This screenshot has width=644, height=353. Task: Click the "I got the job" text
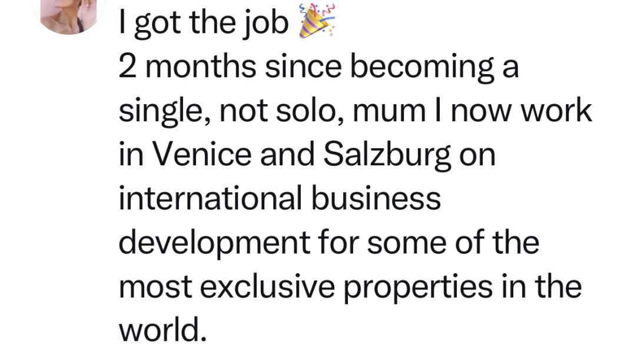pyautogui.click(x=204, y=24)
